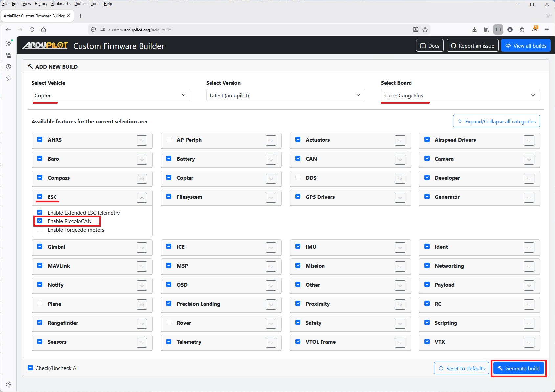
Task: Open the Bookmarks menu
Action: point(61,4)
